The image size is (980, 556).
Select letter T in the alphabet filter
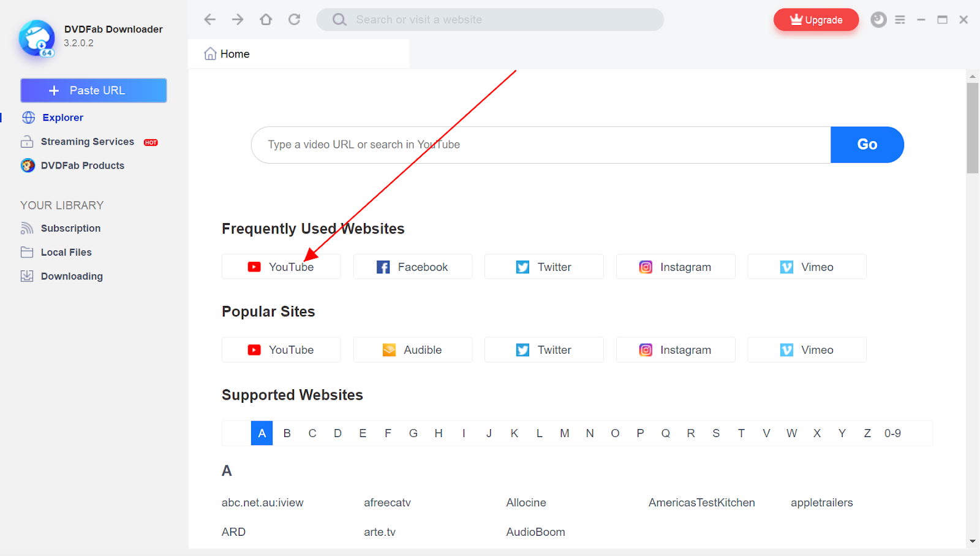[x=741, y=433]
